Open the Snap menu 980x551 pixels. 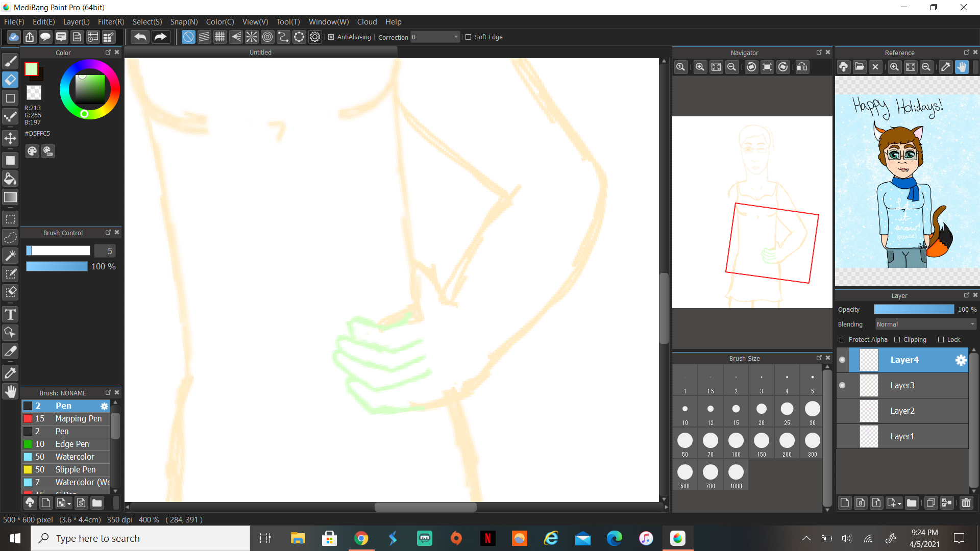pyautogui.click(x=184, y=22)
